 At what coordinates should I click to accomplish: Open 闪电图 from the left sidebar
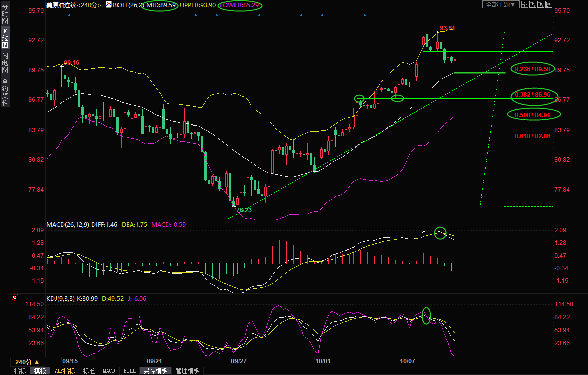[5, 63]
